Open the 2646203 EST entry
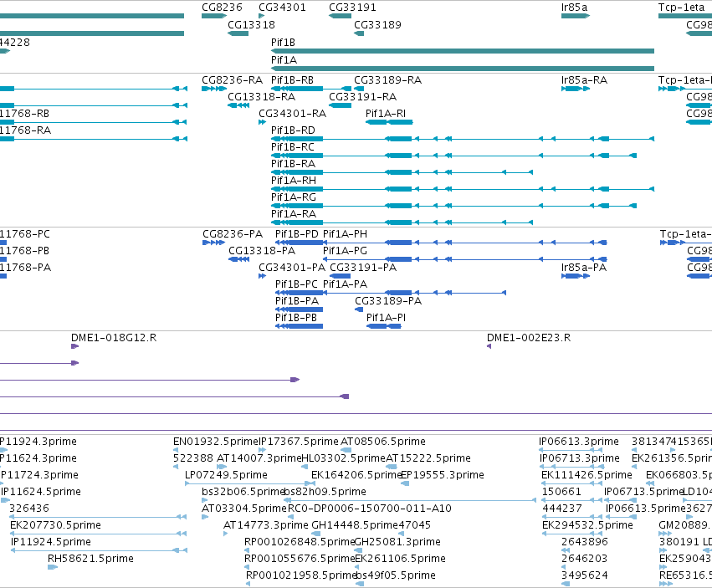Screen dimensions: 712x588 pyautogui.click(x=584, y=559)
